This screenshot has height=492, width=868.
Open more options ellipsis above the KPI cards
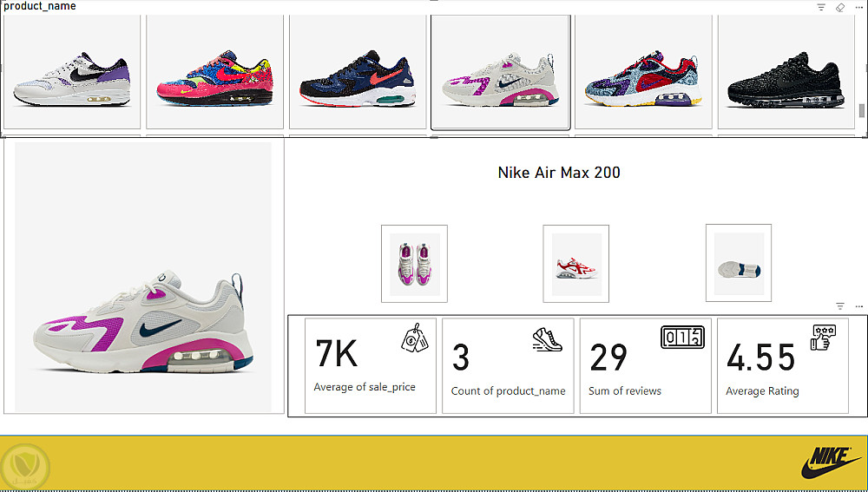pyautogui.click(x=859, y=306)
